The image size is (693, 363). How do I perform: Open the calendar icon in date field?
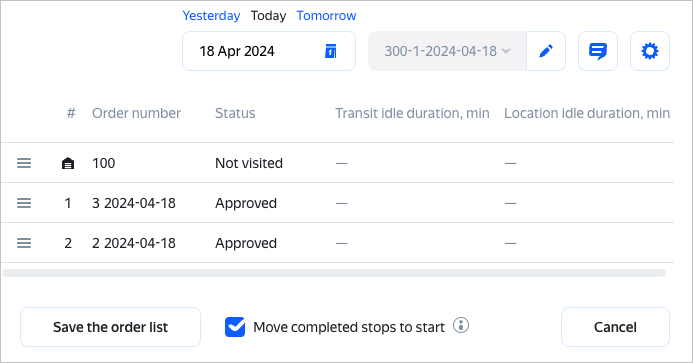coord(331,51)
